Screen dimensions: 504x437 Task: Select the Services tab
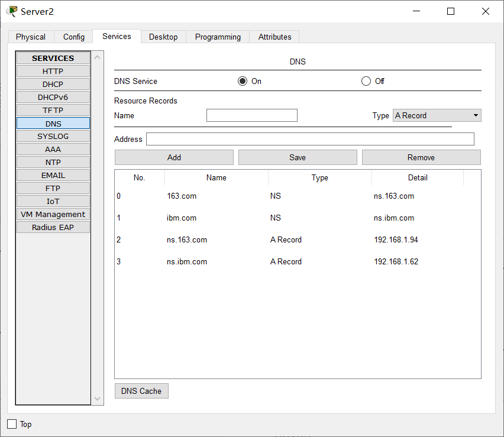pyautogui.click(x=117, y=36)
